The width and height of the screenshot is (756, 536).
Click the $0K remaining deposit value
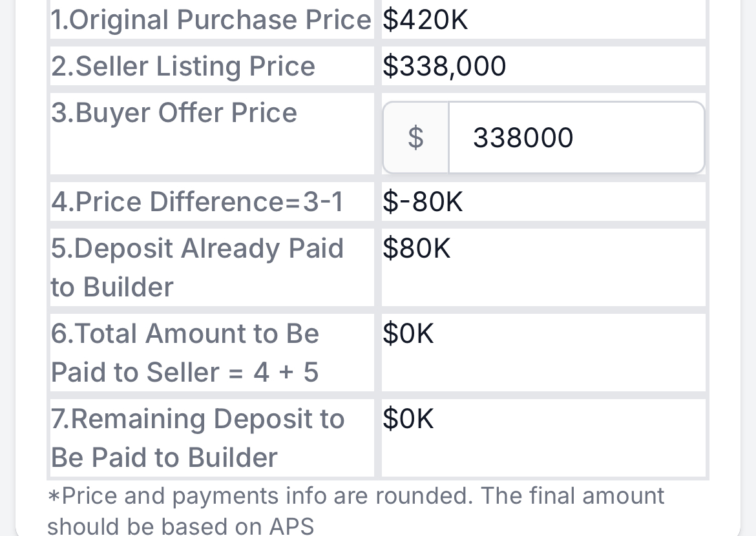point(408,419)
